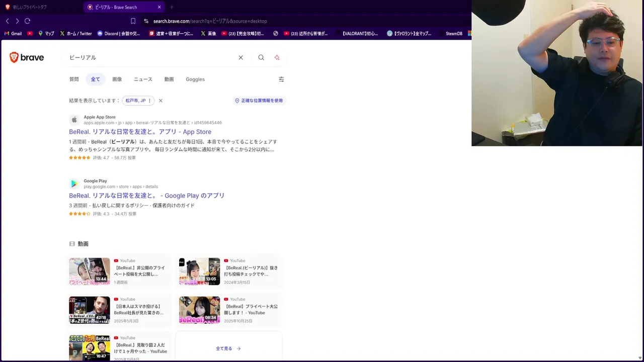Viewport: 644px width, 362px height.
Task: Switch to the 画像 search tab
Action: pyautogui.click(x=117, y=79)
